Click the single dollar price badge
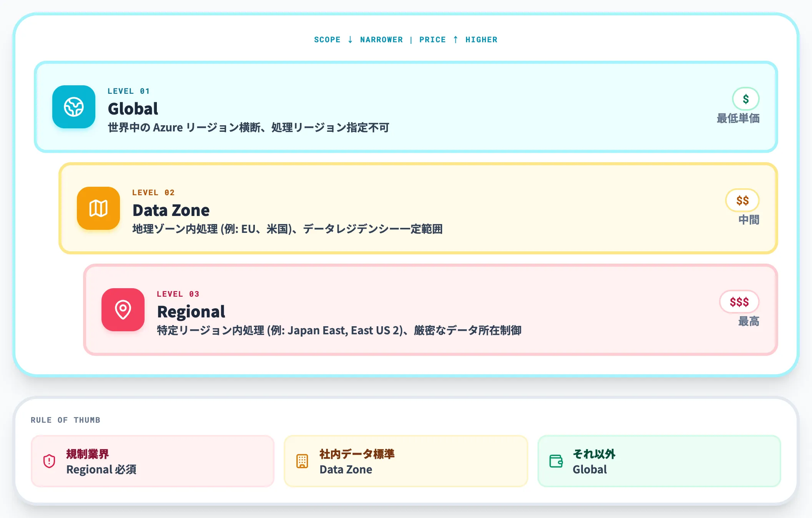The image size is (812, 518). point(745,99)
